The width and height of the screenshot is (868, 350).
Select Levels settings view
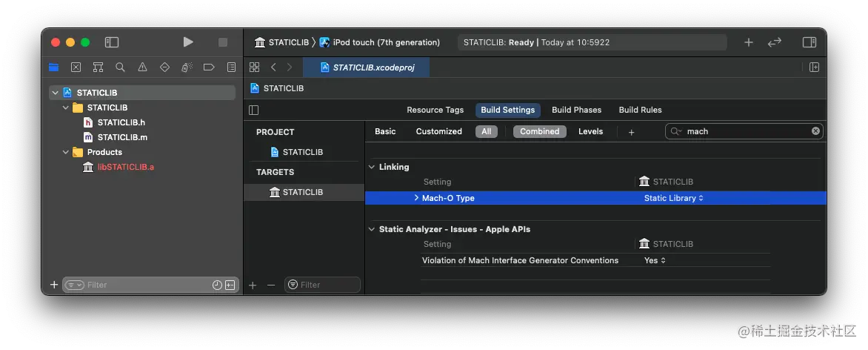tap(591, 131)
